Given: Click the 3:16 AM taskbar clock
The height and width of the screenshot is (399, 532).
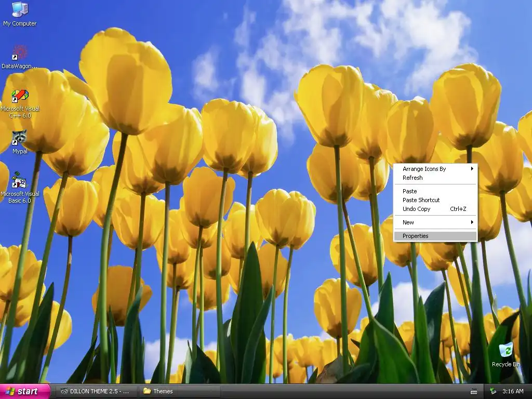Looking at the screenshot, I should coord(513,392).
